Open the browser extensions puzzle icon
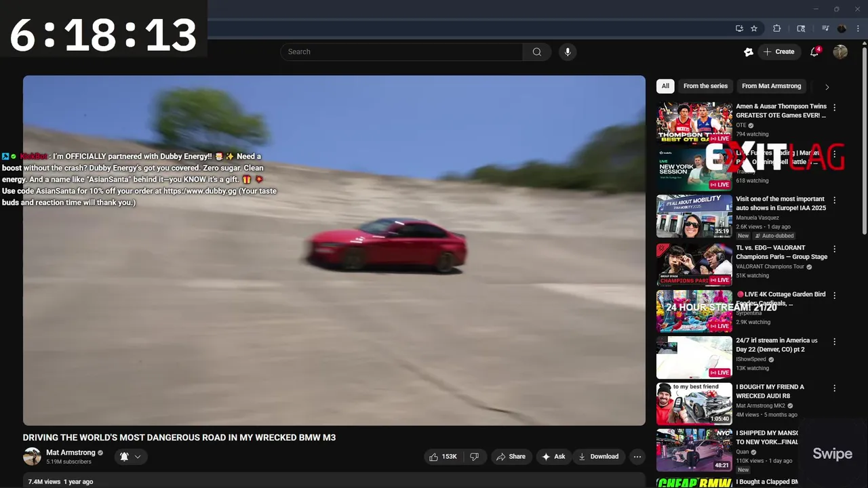The width and height of the screenshot is (868, 488). 777,28
